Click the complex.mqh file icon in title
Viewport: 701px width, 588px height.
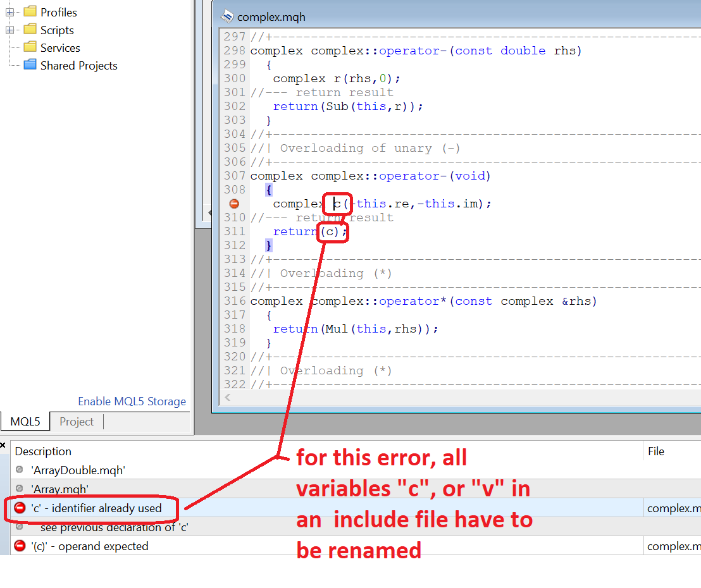click(227, 16)
